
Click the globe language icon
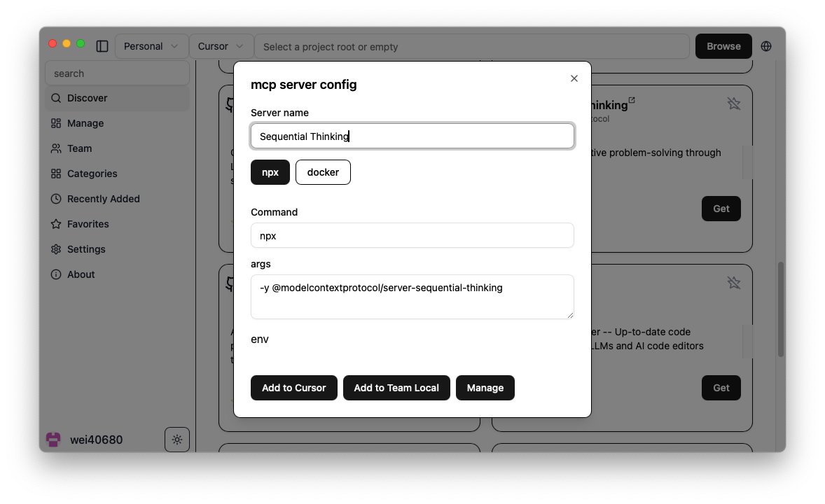click(766, 46)
